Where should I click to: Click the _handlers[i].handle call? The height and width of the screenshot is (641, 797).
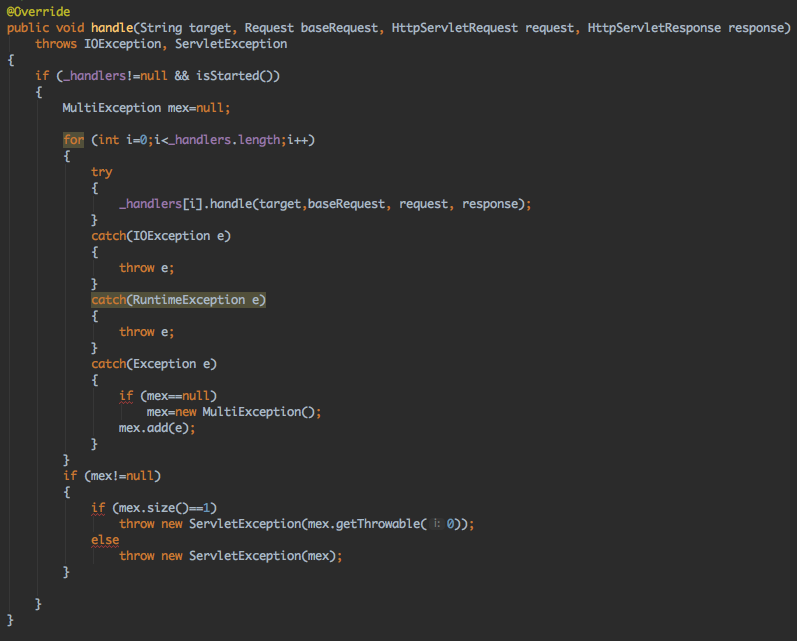click(x=184, y=203)
